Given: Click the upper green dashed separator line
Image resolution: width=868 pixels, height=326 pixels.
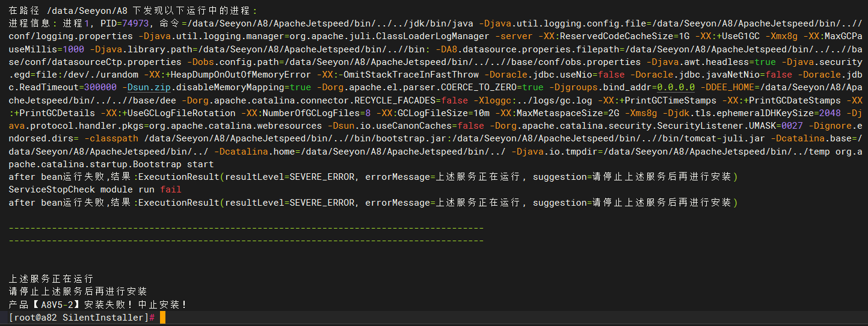Looking at the screenshot, I should (x=246, y=228).
